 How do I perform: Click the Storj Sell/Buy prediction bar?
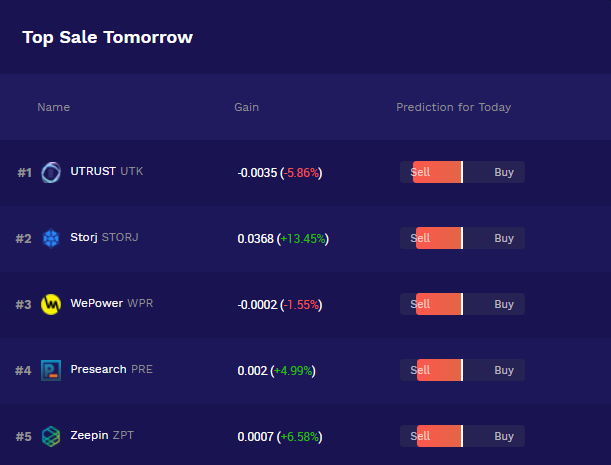tap(462, 238)
